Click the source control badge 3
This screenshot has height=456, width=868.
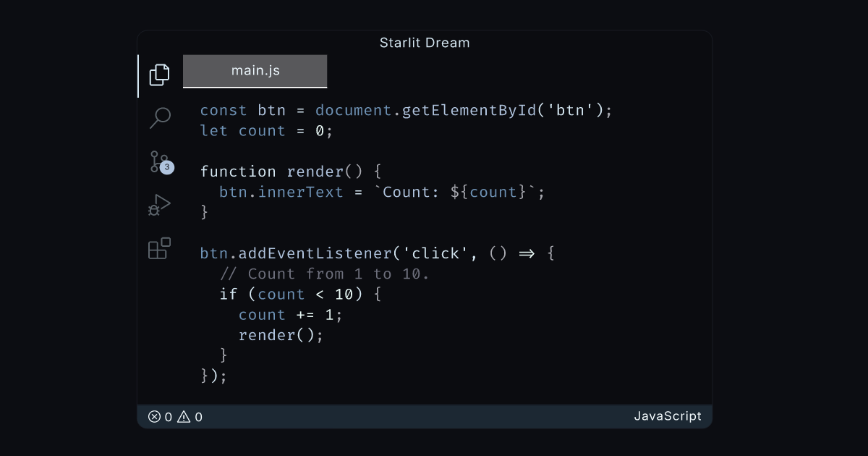[x=167, y=167]
